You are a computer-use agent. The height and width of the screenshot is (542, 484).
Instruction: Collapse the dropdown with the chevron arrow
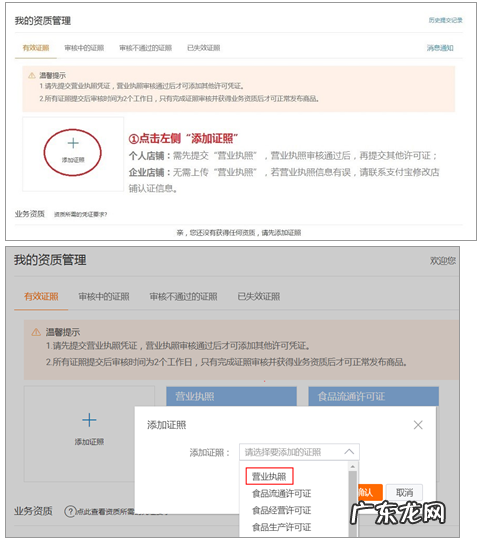[x=349, y=452]
